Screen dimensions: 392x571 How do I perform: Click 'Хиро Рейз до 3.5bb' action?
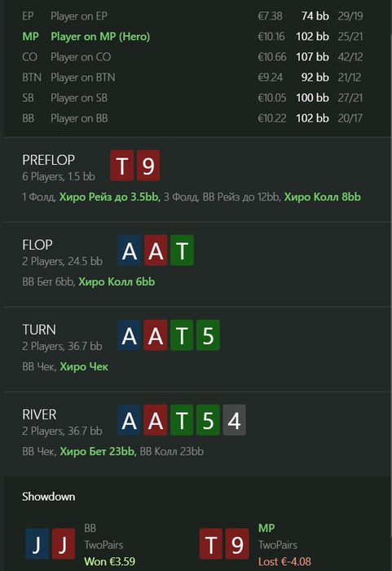point(109,197)
